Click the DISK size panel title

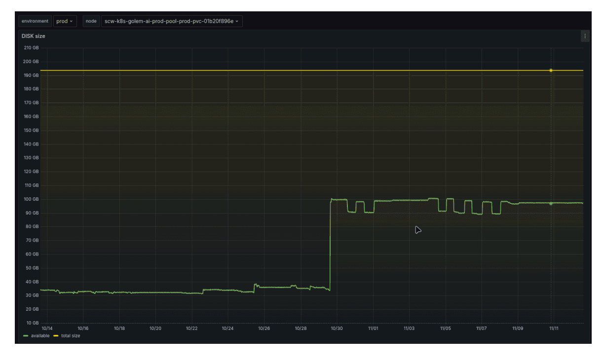point(34,36)
